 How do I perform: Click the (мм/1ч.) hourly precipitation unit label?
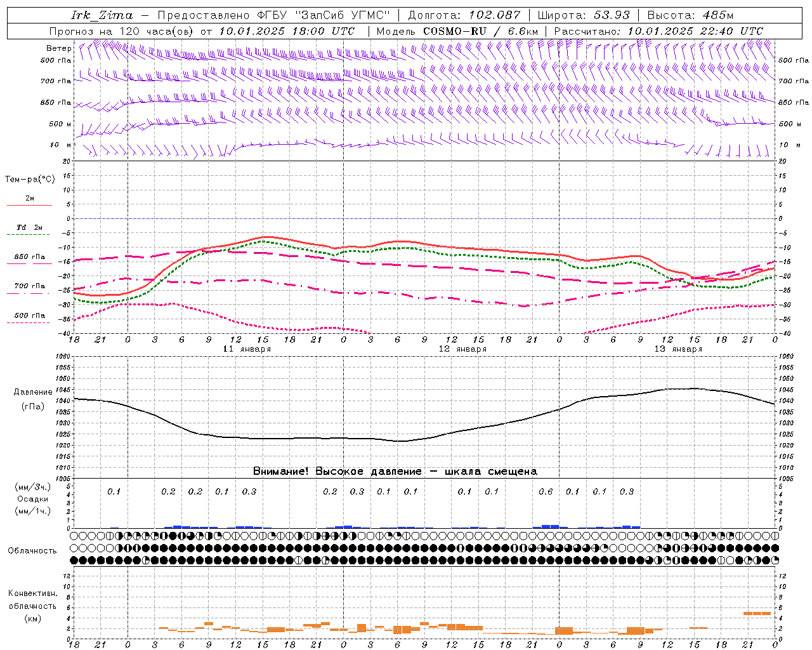click(x=33, y=511)
